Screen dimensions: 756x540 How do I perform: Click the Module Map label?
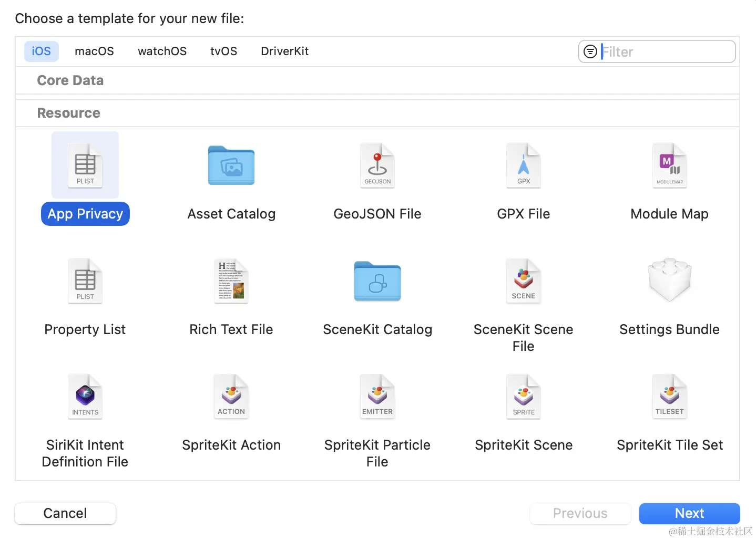tap(670, 214)
